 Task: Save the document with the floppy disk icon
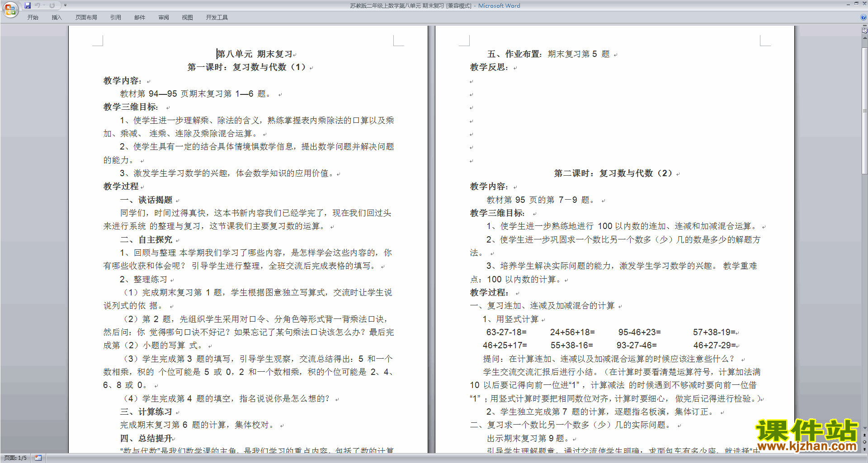28,5
